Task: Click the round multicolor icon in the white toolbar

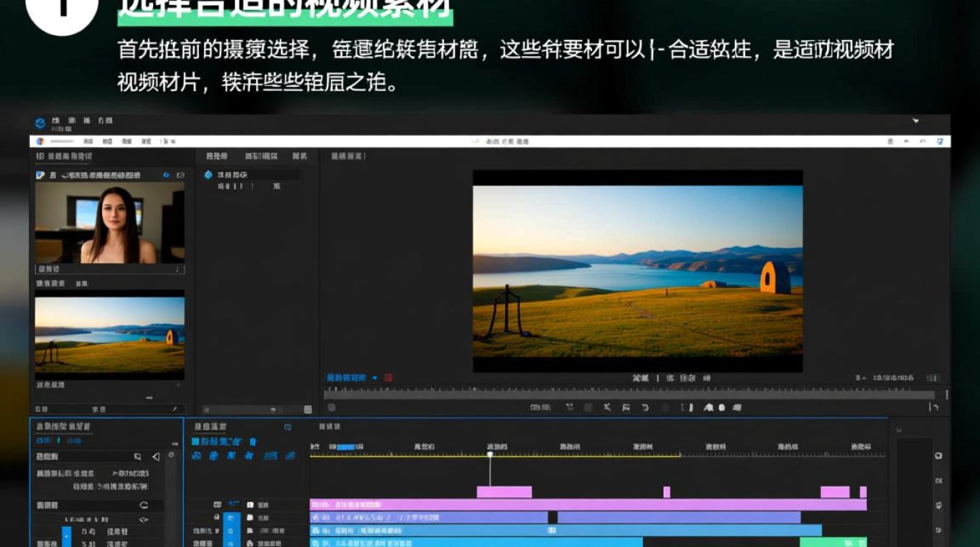Action: tap(40, 141)
